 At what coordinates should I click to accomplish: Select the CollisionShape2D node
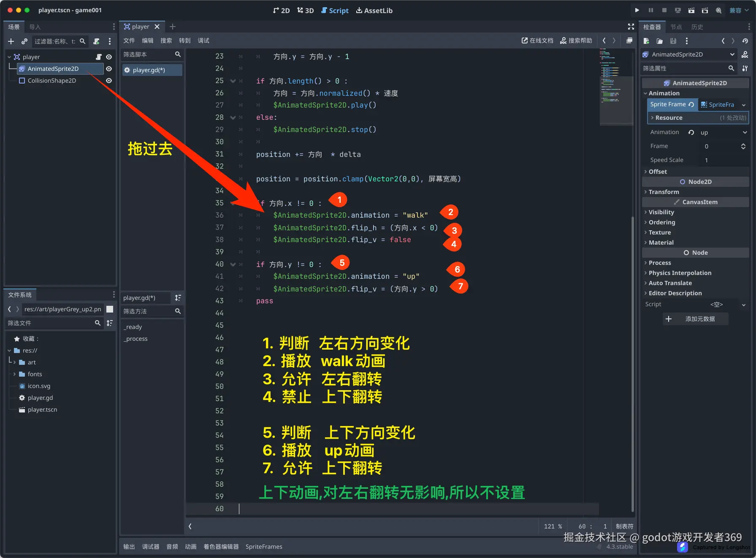tap(52, 80)
